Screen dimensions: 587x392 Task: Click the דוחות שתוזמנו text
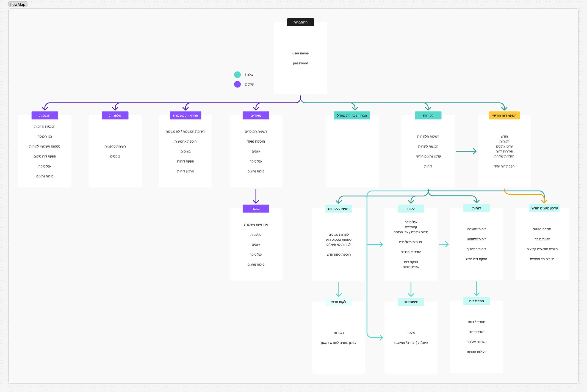tap(476, 239)
